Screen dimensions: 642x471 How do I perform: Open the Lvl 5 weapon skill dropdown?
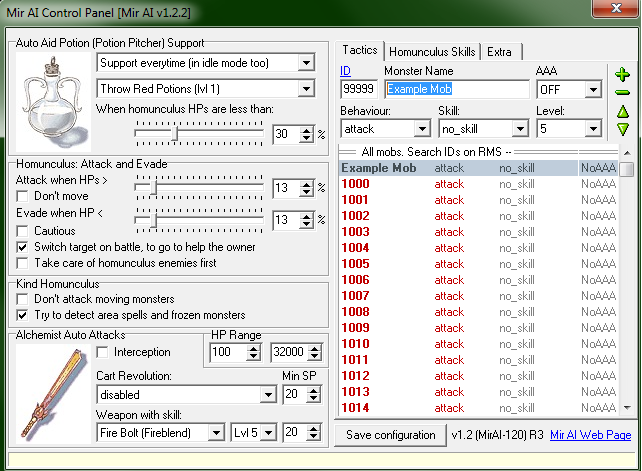(x=269, y=433)
